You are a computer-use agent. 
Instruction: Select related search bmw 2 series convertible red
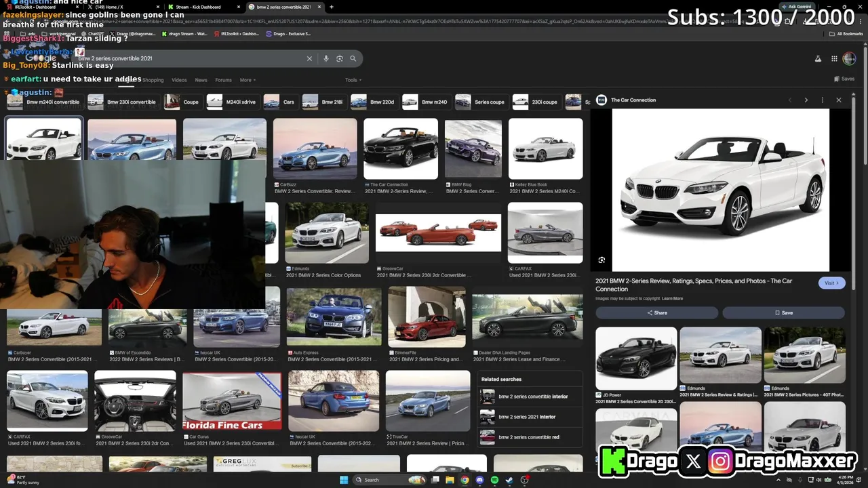point(530,437)
